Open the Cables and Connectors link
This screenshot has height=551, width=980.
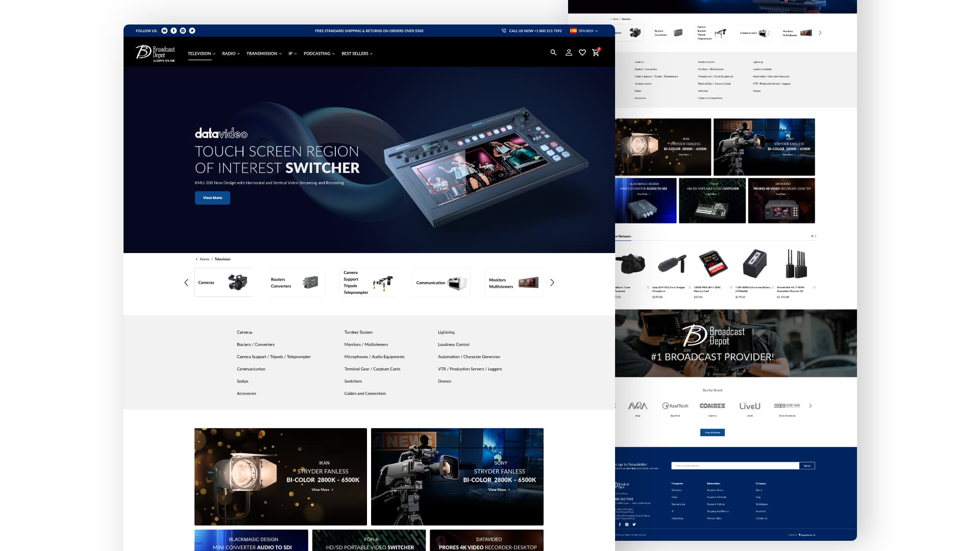(x=365, y=393)
